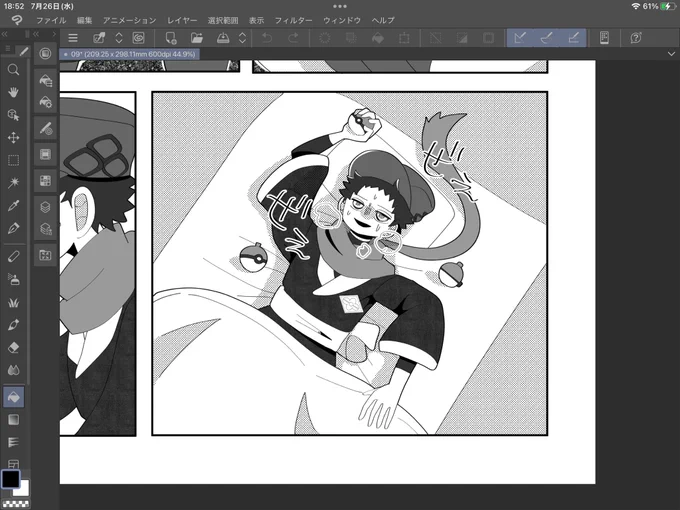The width and height of the screenshot is (680, 510).
Task: Select the transparent checkered color swatch
Action: (16, 503)
